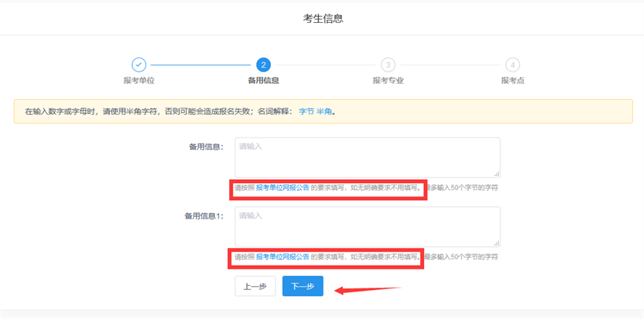644x319 pixels.
Task: Click resize handle of 备用信息 text area
Action: pos(496,174)
